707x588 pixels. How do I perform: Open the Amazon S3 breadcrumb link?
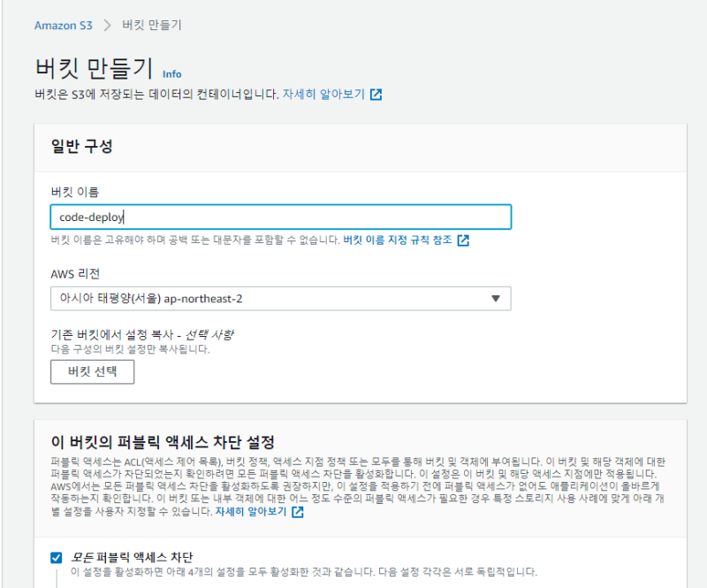click(63, 26)
